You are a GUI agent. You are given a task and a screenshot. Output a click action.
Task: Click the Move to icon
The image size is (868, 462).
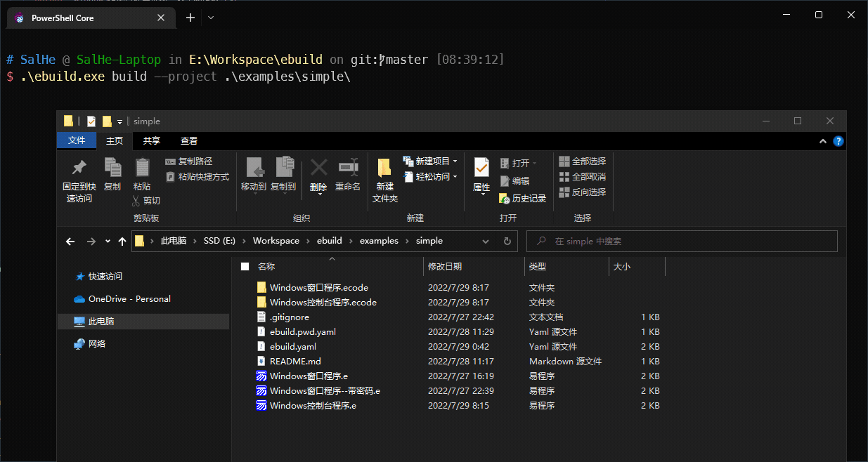point(254,169)
